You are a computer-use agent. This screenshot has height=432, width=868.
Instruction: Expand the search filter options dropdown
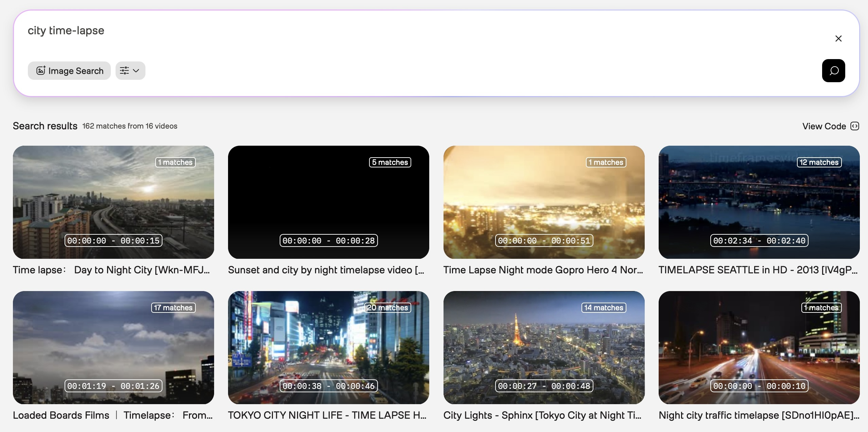[x=130, y=71]
